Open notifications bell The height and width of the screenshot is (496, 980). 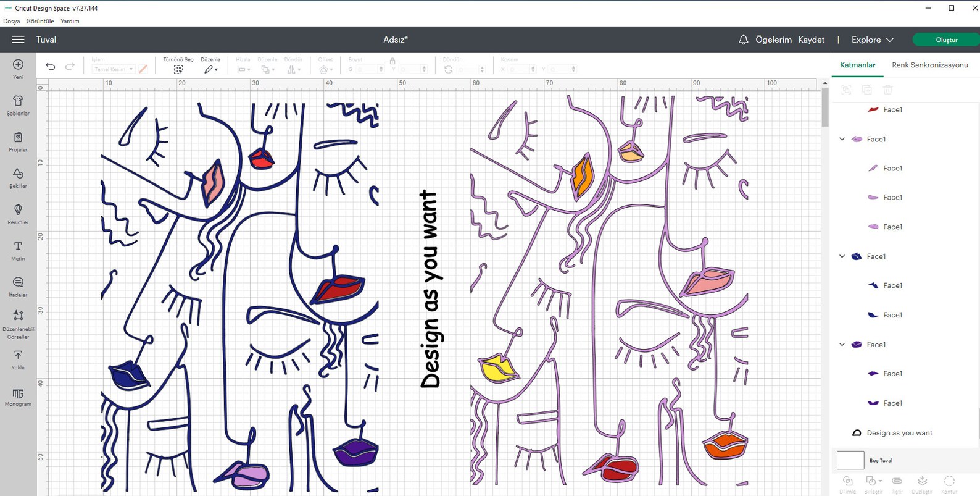743,40
